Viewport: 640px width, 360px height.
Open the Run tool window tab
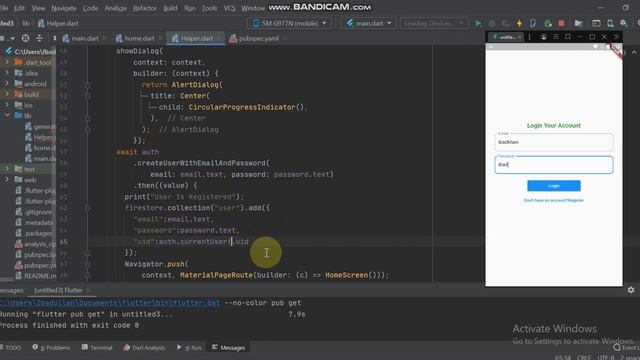click(x=189, y=348)
